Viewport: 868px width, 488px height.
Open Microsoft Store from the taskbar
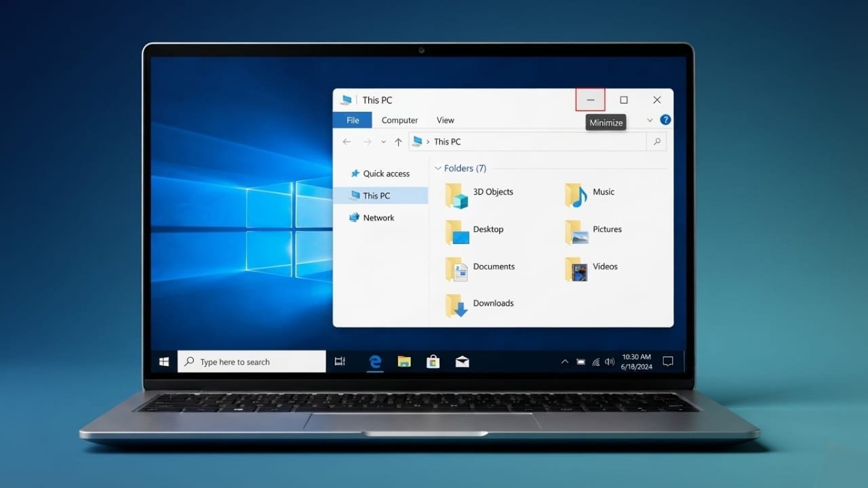433,361
